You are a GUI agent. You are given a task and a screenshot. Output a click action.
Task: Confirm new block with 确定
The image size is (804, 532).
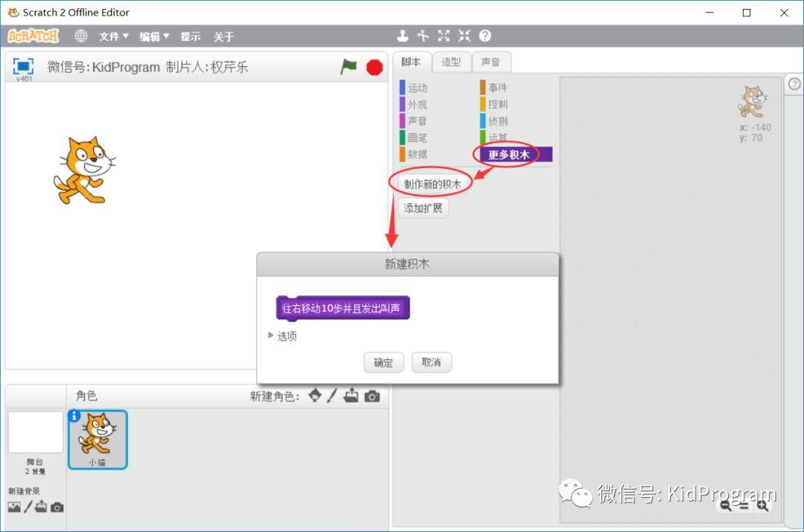pos(383,362)
